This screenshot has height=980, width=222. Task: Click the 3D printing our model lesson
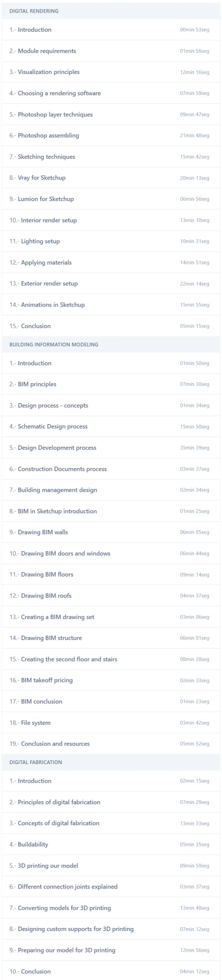[111, 866]
